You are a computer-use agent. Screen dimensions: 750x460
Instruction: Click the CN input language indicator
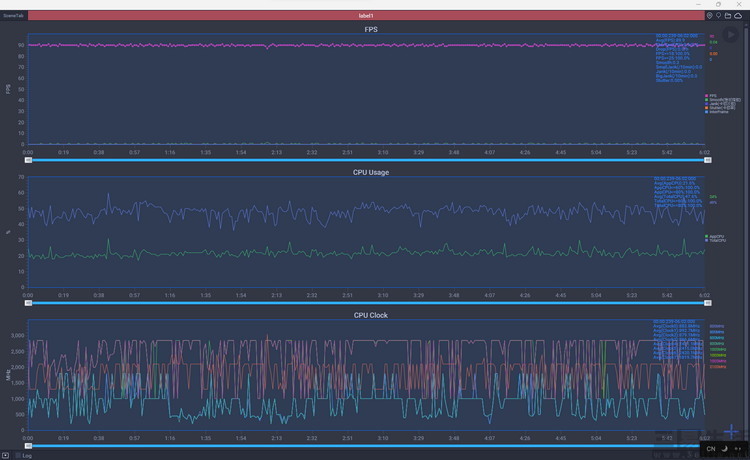(710, 449)
